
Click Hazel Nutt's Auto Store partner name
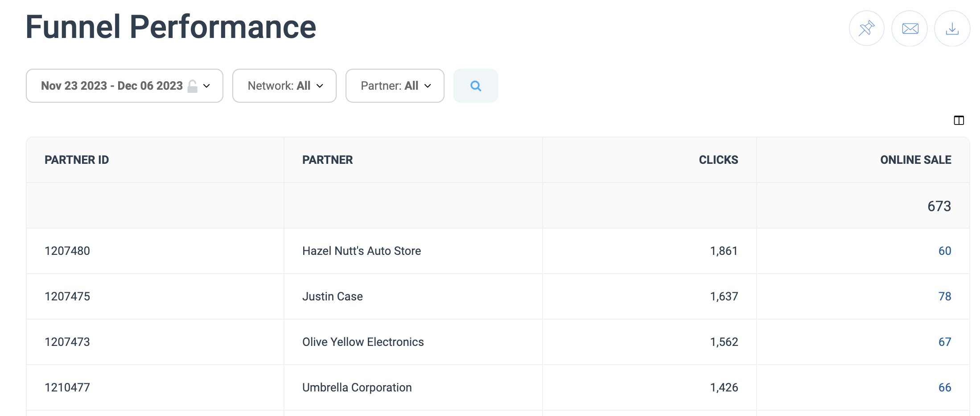pos(362,251)
